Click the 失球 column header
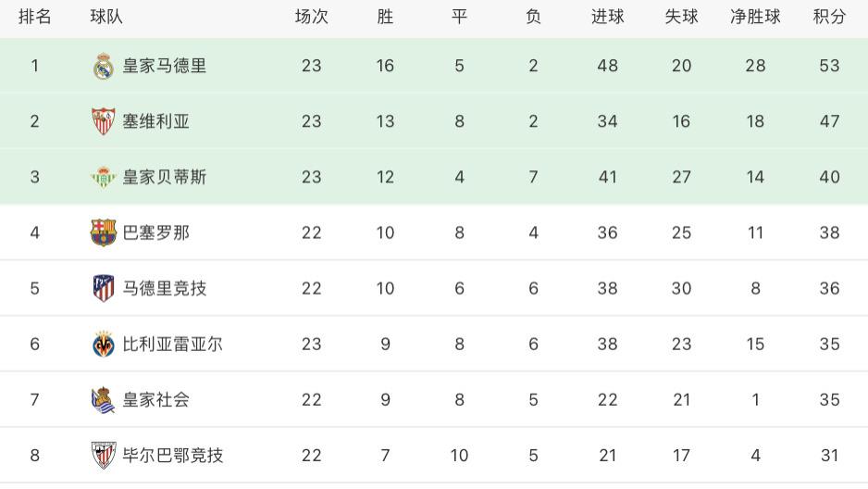Viewport: 868px width, 489px height. tap(681, 17)
